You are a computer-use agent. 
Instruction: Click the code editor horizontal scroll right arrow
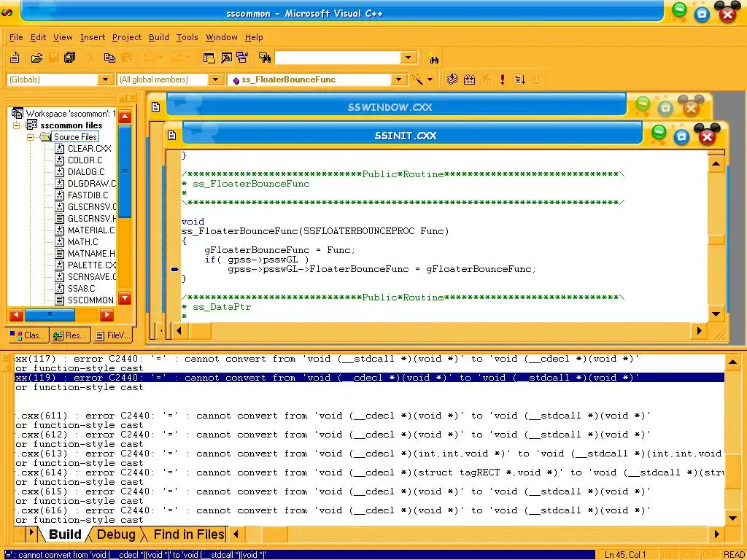pos(699,331)
